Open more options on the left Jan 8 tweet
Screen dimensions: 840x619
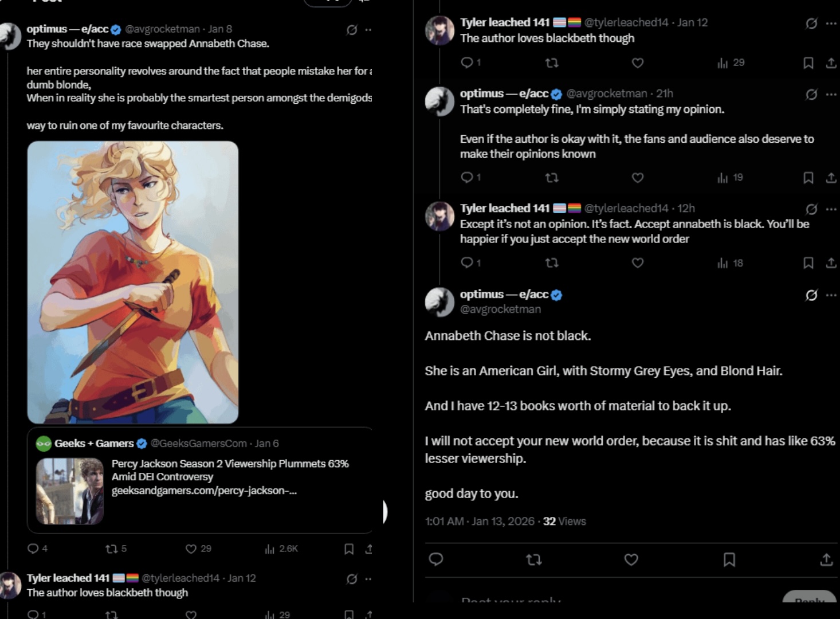pos(368,30)
